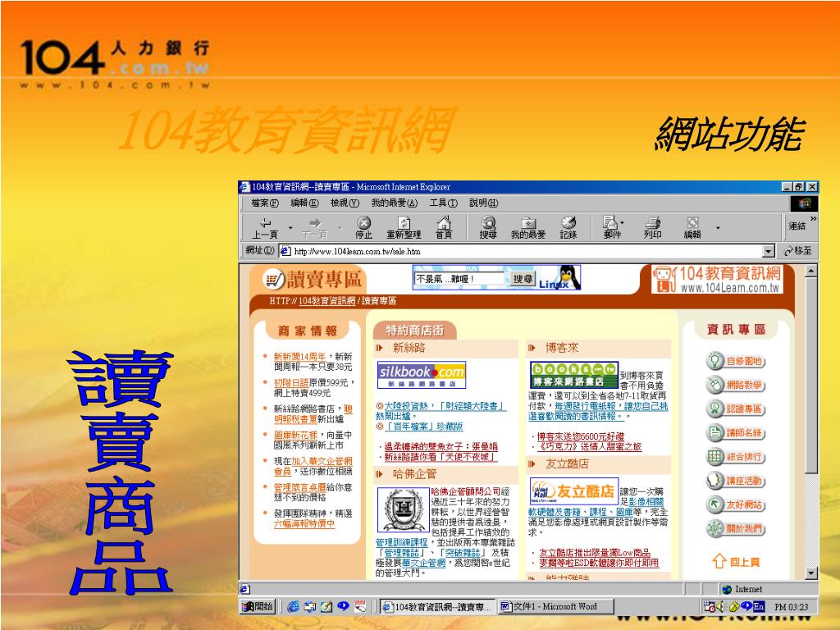Viewport: 840px width, 630px height.
Task: Open the 關於我們 sidebar item
Action: (x=735, y=529)
